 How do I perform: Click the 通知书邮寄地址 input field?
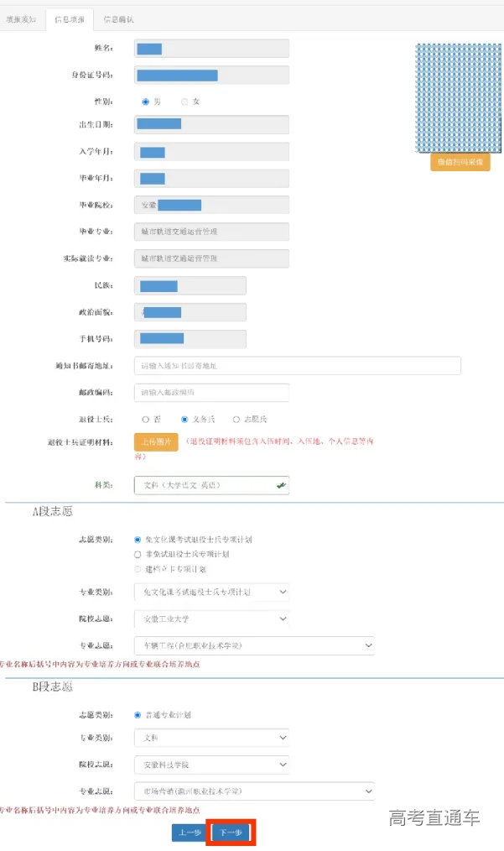pyautogui.click(x=297, y=366)
